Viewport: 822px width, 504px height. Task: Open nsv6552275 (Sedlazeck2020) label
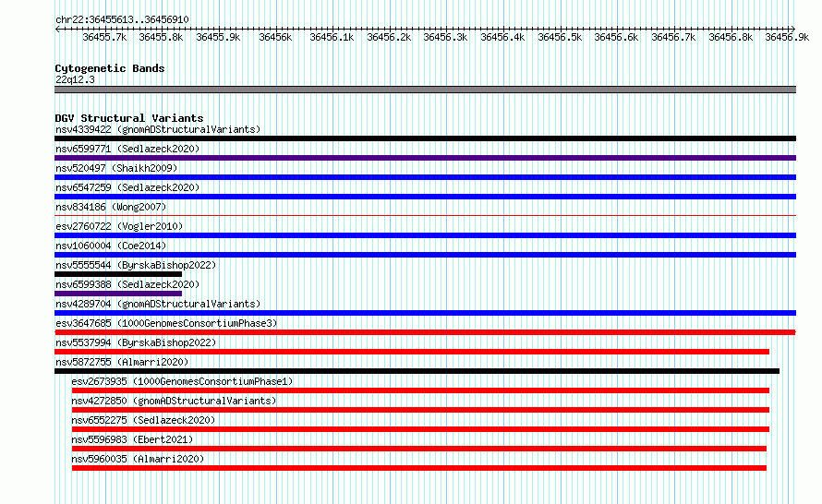[x=143, y=420]
